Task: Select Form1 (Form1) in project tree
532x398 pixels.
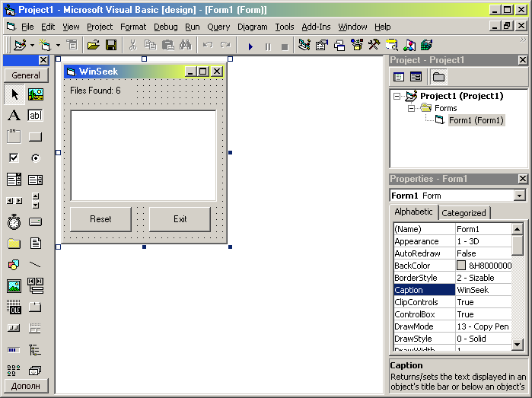Action: 476,120
